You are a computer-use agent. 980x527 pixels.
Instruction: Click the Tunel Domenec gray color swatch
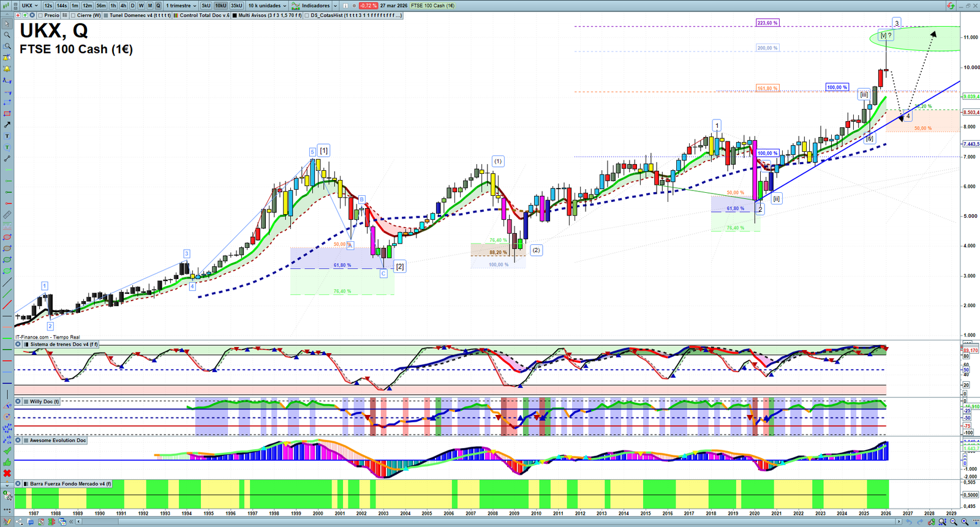coord(106,15)
